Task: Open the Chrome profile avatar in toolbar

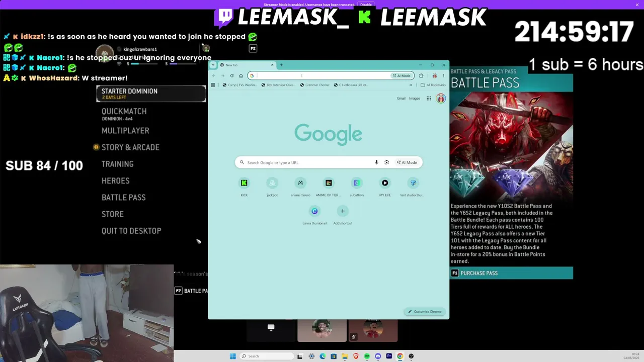Action: [434, 76]
